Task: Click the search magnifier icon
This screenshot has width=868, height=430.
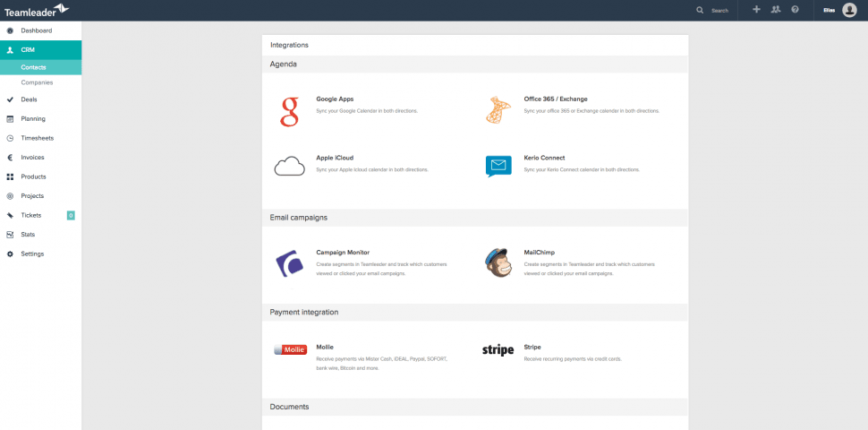Action: 700,10
